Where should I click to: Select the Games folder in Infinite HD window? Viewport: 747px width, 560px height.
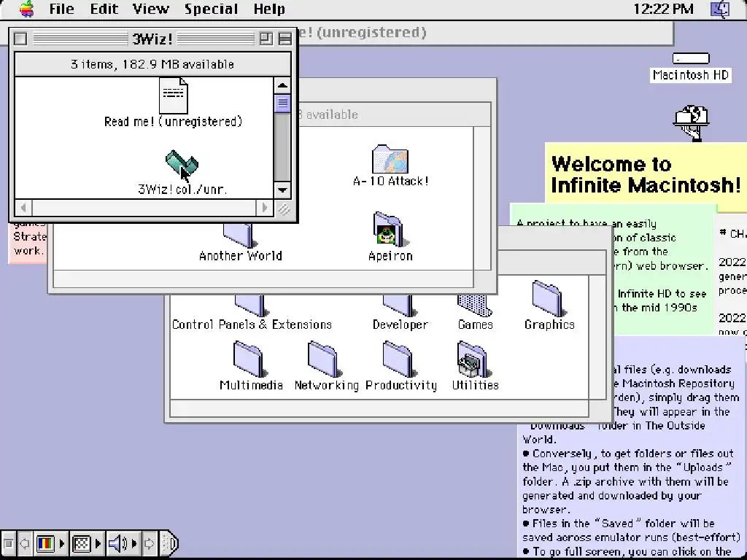pos(475,306)
